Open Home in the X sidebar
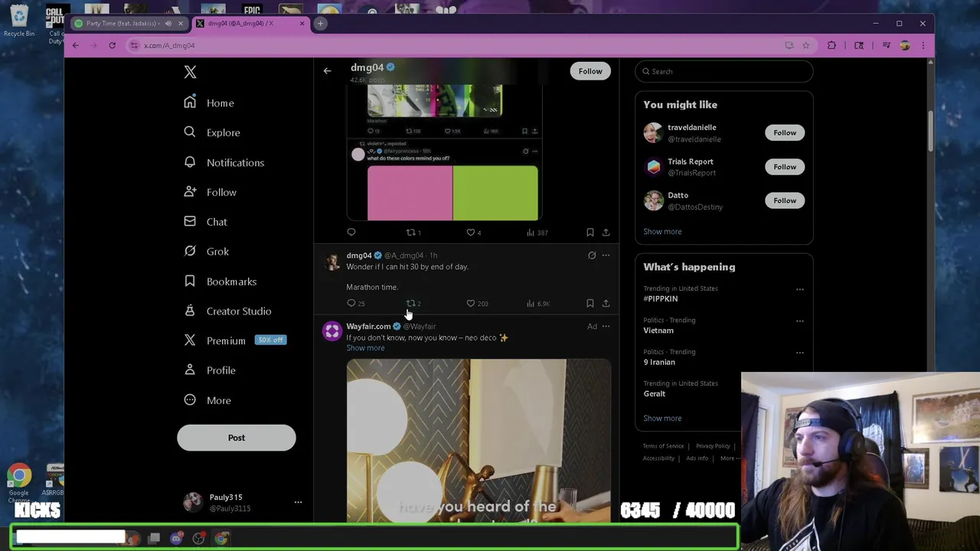This screenshot has height=551, width=980. tap(209, 103)
